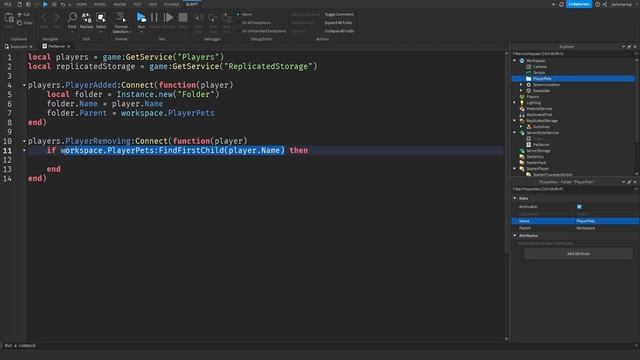Viewport: 640px width, 360px height.
Task: Click the Find magnifier tool
Action: pyautogui.click(x=72, y=17)
